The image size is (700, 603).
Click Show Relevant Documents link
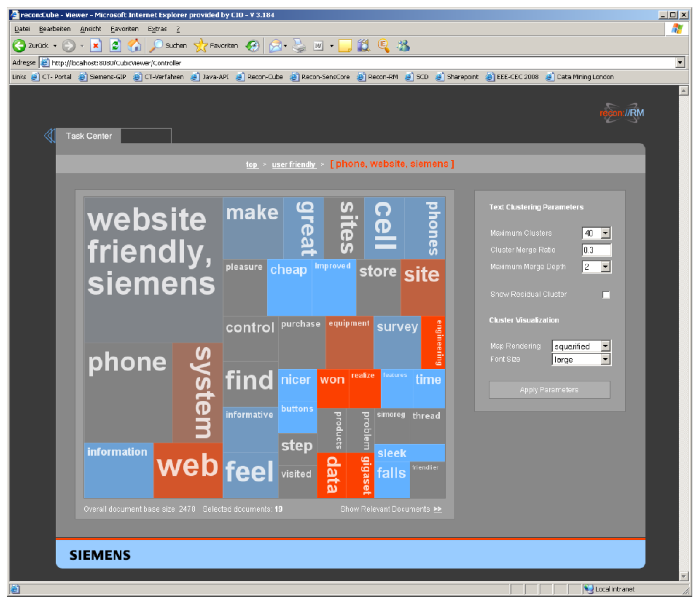[x=391, y=509]
